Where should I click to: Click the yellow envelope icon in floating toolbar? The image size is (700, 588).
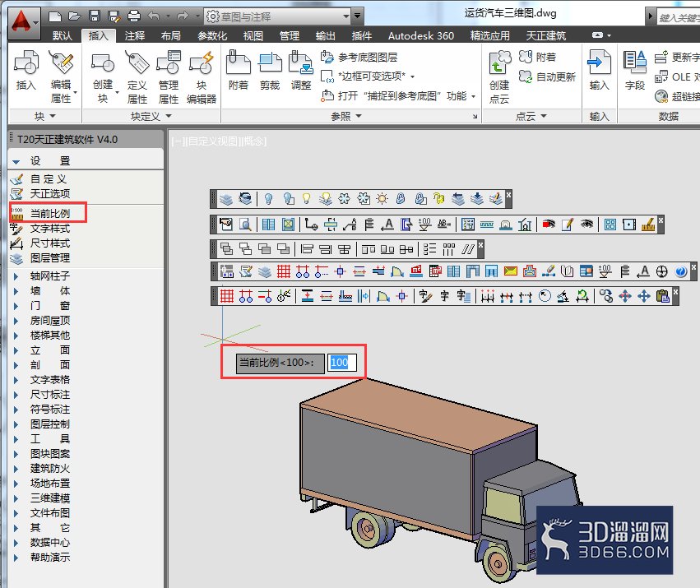[x=510, y=271]
